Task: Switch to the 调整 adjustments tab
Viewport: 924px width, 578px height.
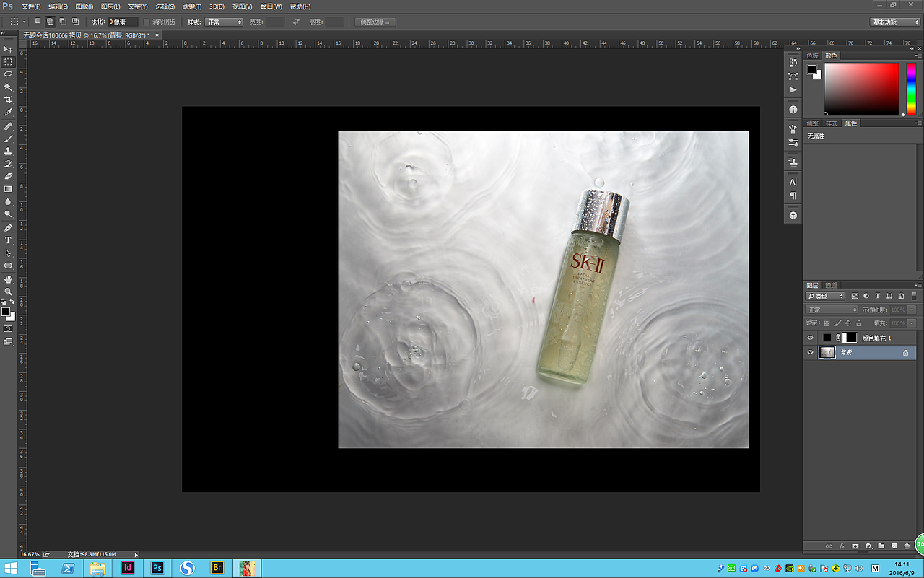Action: coord(813,123)
